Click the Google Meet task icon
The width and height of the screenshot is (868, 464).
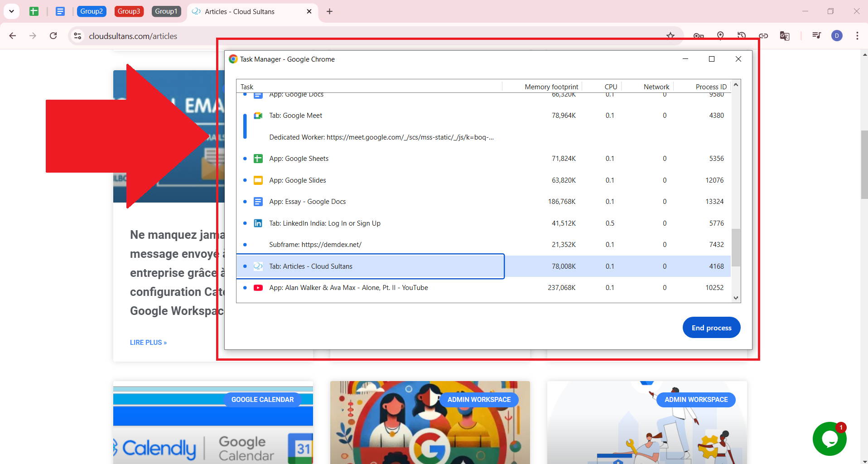(258, 116)
